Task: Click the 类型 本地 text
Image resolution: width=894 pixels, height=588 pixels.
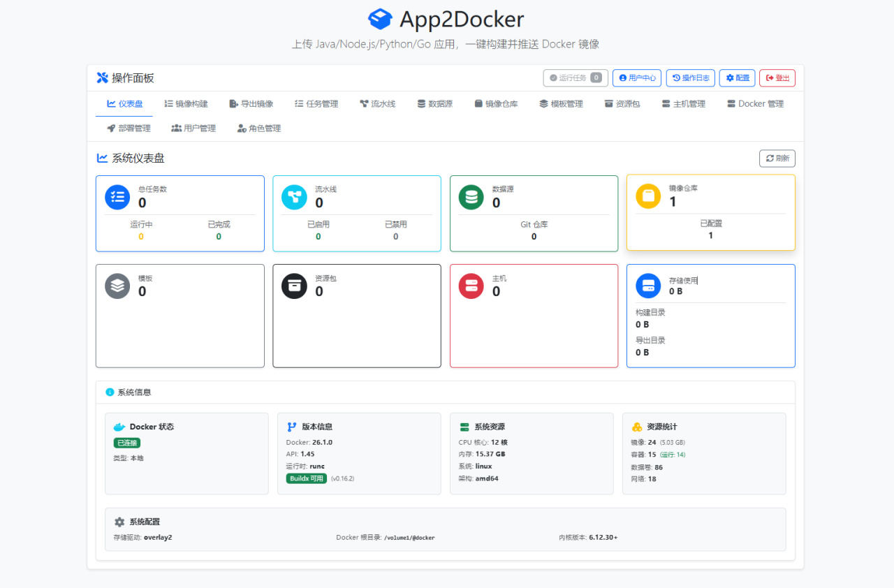Action: [x=129, y=457]
